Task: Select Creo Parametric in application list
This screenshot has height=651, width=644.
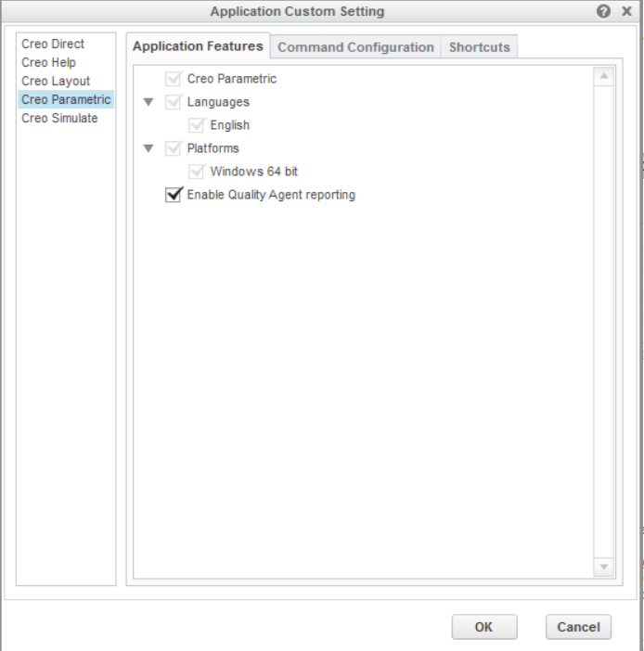Action: pos(66,99)
